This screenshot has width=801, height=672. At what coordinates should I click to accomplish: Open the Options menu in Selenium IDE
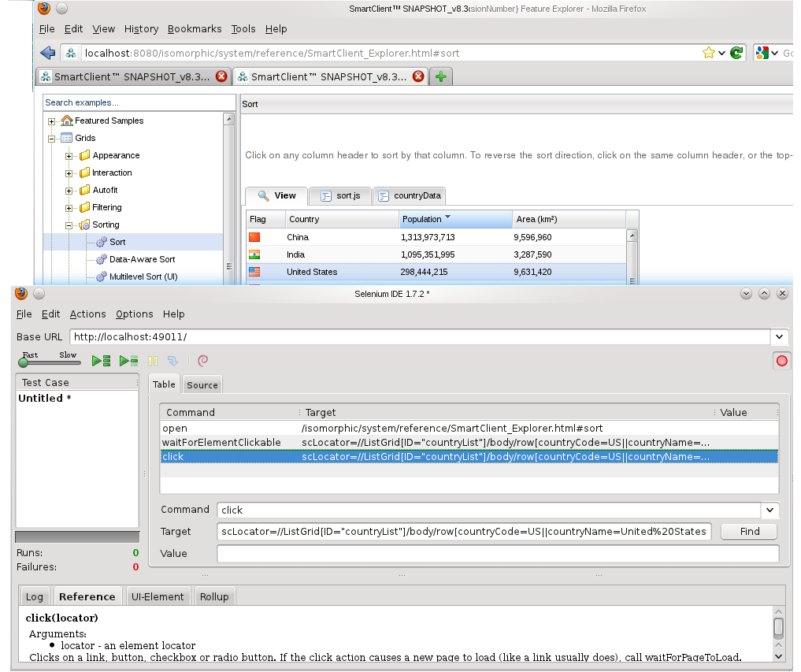click(134, 314)
